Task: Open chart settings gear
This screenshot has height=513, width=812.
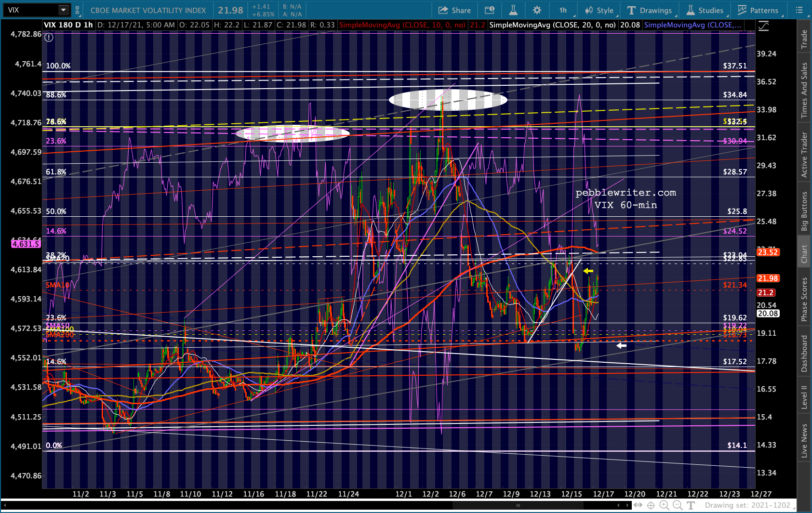Action: [x=537, y=10]
